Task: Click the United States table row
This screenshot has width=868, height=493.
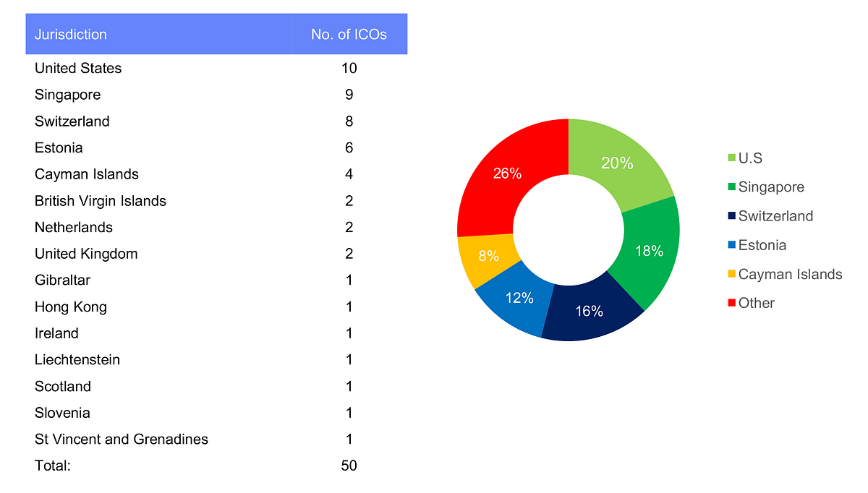Action: [78, 69]
